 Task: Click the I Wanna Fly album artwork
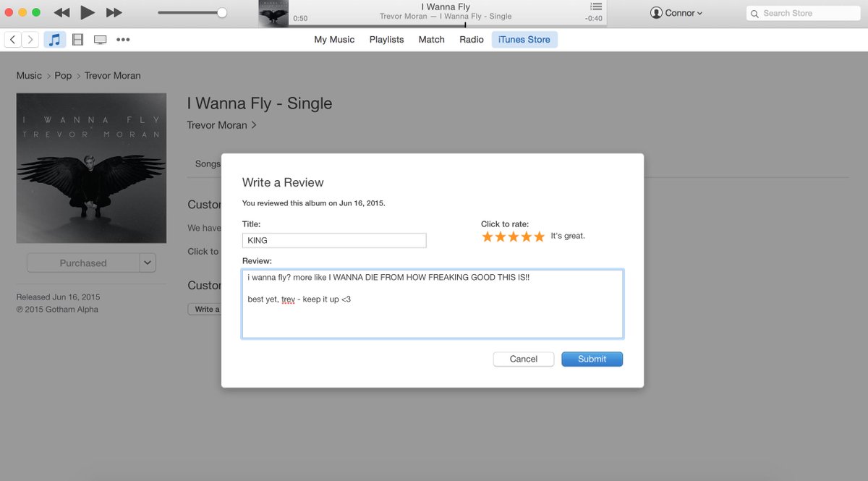pos(91,168)
